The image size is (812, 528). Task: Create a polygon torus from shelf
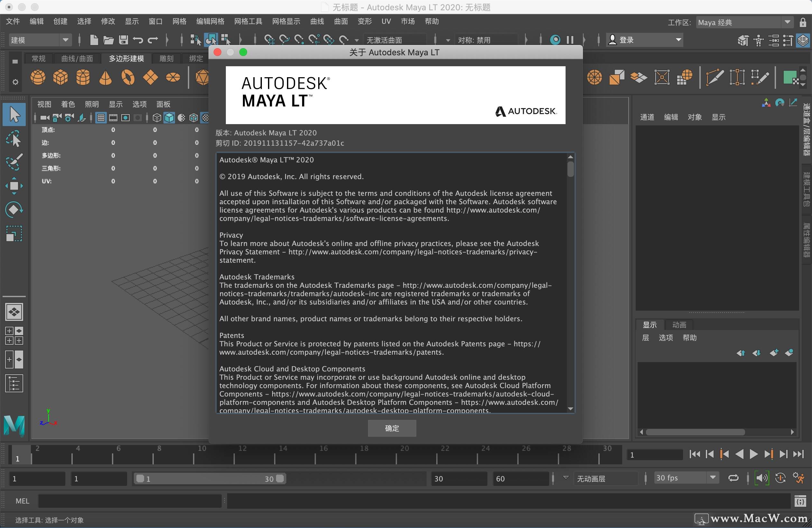pos(128,77)
